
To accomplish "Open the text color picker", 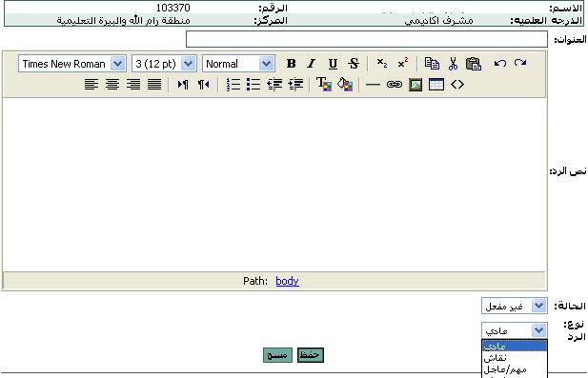I will (324, 85).
